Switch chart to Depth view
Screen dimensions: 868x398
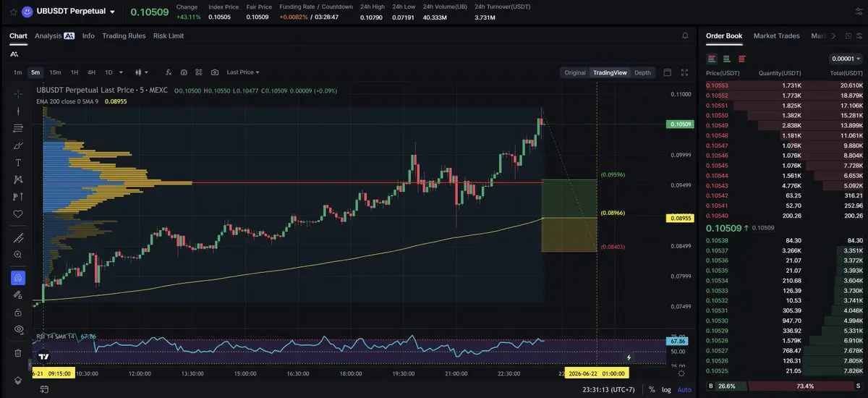click(642, 72)
